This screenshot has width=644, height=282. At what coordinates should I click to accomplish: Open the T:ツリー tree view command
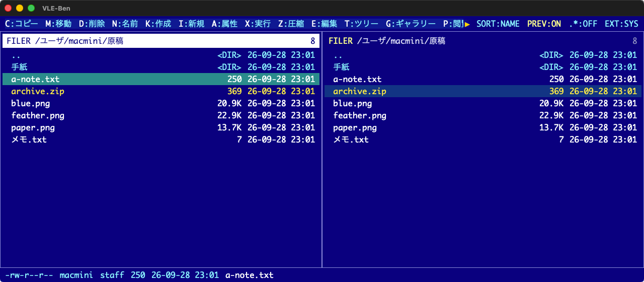pos(361,24)
